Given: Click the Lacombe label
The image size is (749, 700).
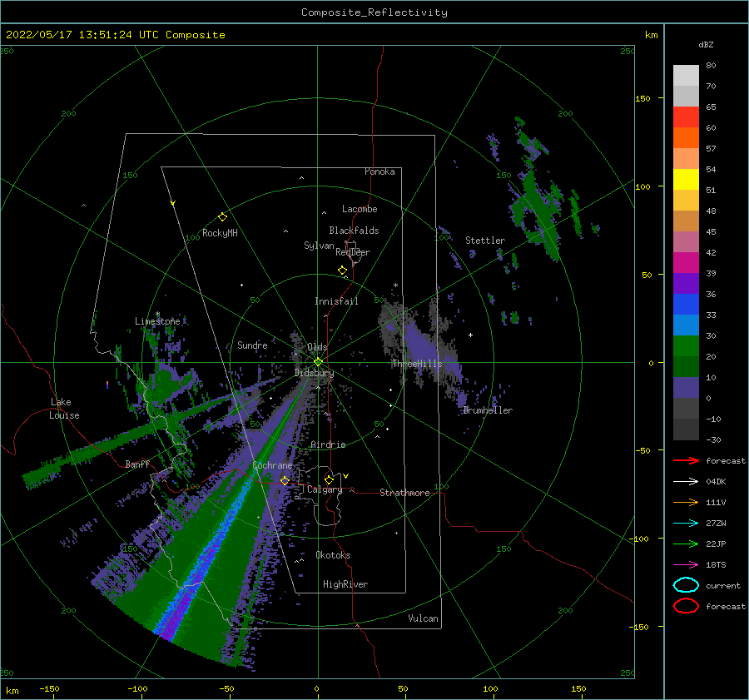Looking at the screenshot, I should pos(360,209).
